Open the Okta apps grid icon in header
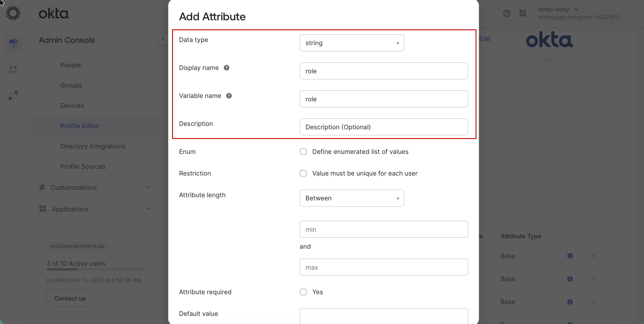 [x=523, y=13]
